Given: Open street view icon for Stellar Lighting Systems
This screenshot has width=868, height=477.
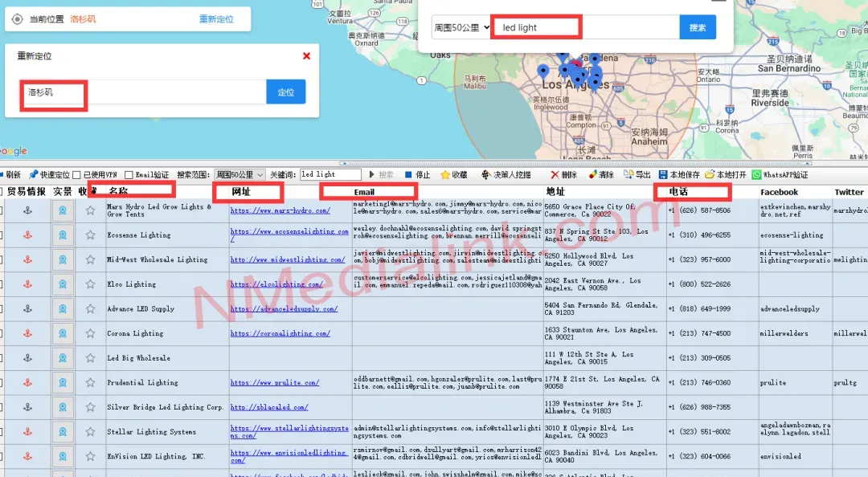Looking at the screenshot, I should click(x=63, y=431).
